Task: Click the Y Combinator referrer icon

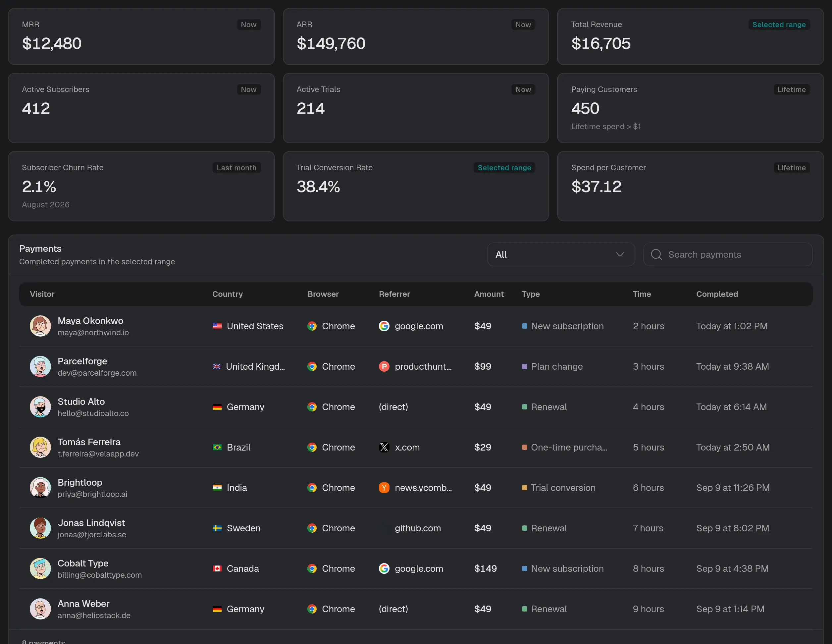Action: [x=384, y=488]
